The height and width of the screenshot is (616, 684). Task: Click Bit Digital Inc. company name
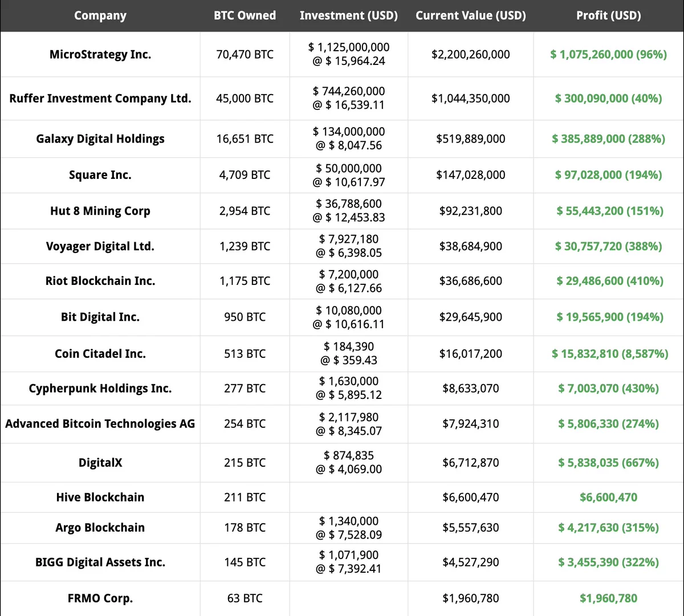[x=100, y=317]
